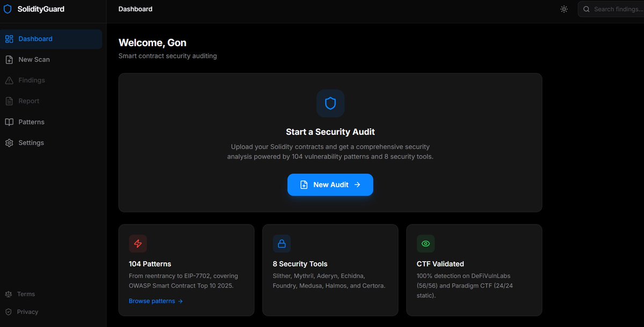Click the Patterns book icon in sidebar
Image resolution: width=644 pixels, height=327 pixels.
tap(9, 122)
